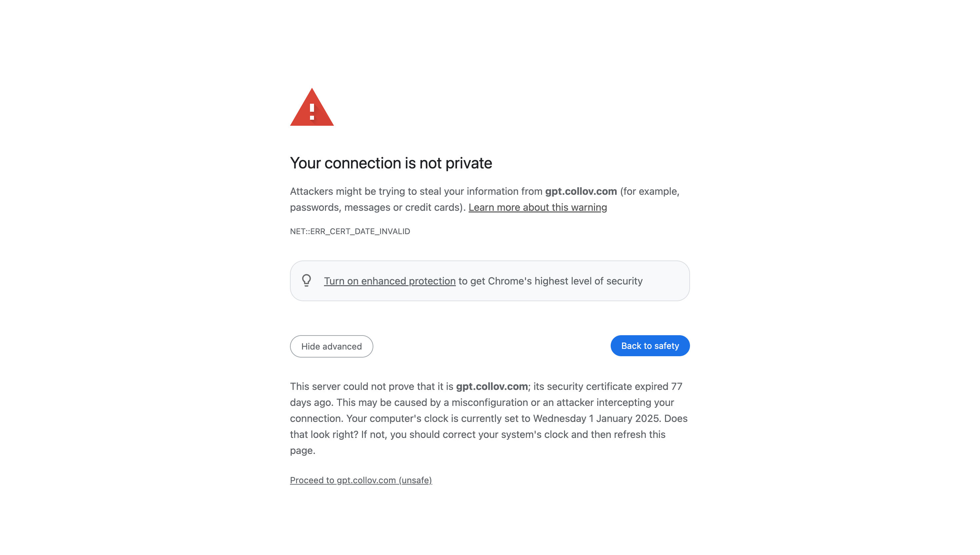The height and width of the screenshot is (555, 980).
Task: Click the 'Your connection is not private' heading
Action: [391, 163]
